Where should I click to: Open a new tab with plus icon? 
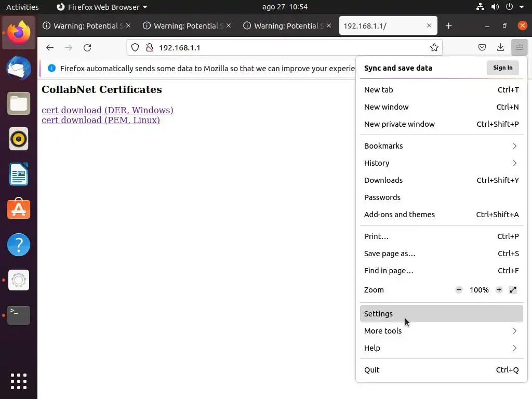point(448,26)
